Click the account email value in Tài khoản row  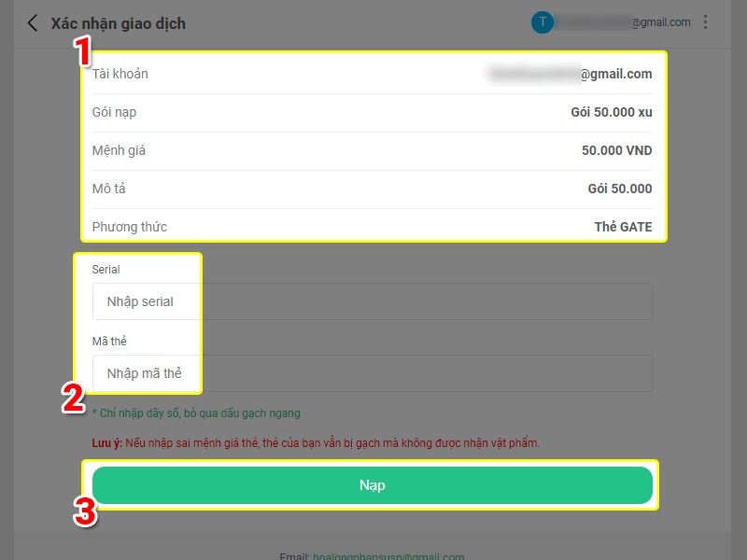click(x=571, y=74)
